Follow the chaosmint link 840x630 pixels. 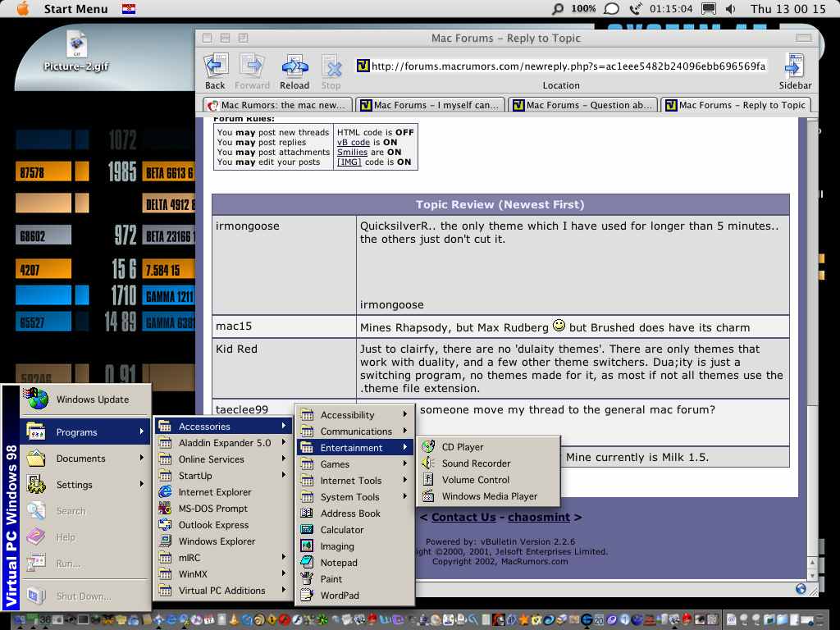point(539,517)
